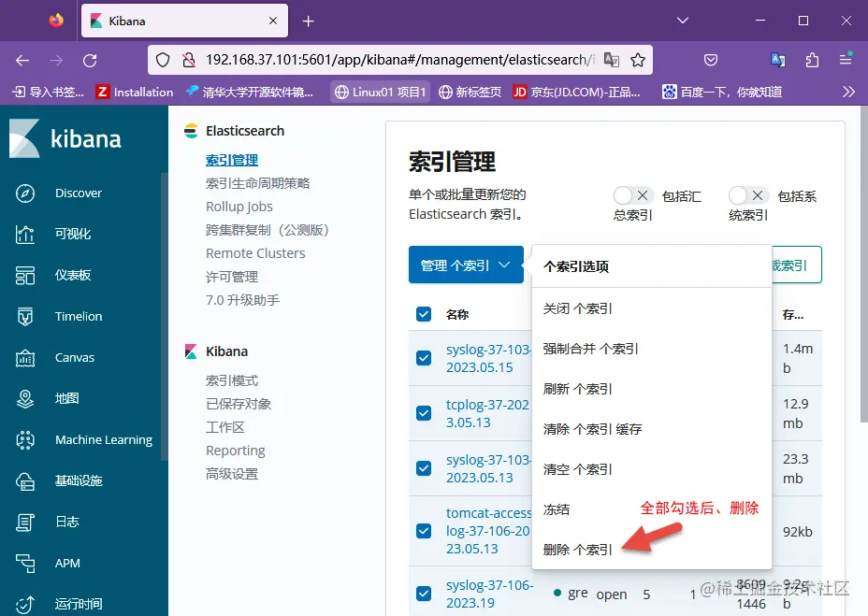Expand the hidden bookmarks chevron

(848, 91)
